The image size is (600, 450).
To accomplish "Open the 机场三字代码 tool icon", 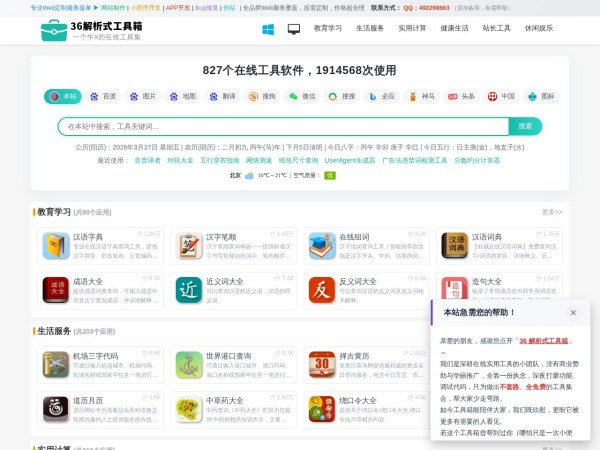I will (x=56, y=365).
